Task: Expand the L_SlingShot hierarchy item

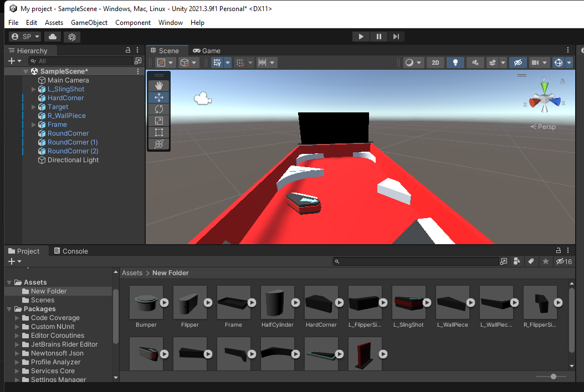Action: 34,89
